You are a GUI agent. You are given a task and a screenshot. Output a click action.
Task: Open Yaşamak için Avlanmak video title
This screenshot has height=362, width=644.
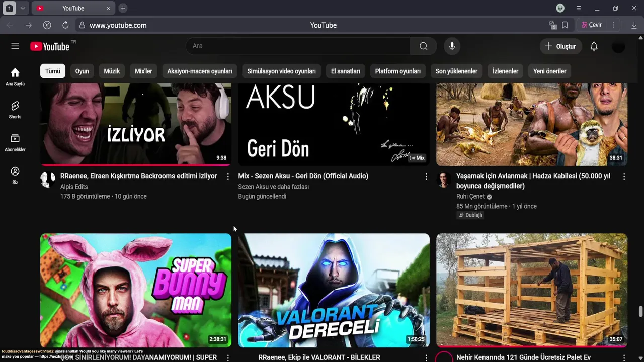point(533,181)
